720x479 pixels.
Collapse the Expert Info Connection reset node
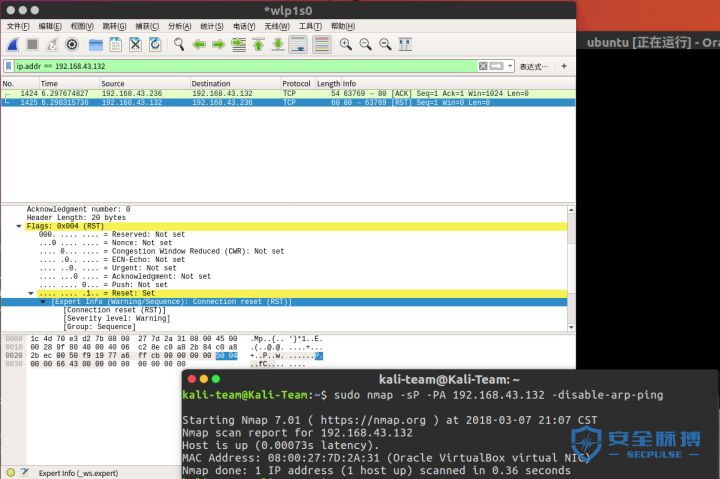click(x=43, y=302)
